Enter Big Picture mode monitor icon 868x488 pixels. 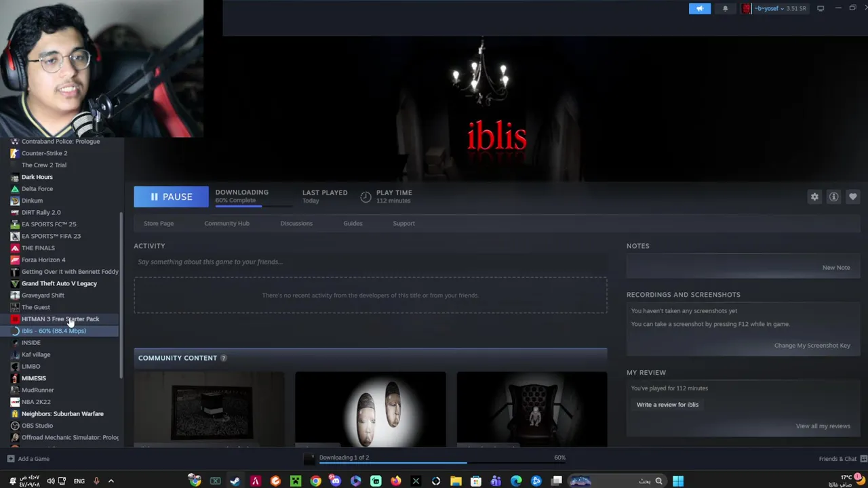point(821,8)
